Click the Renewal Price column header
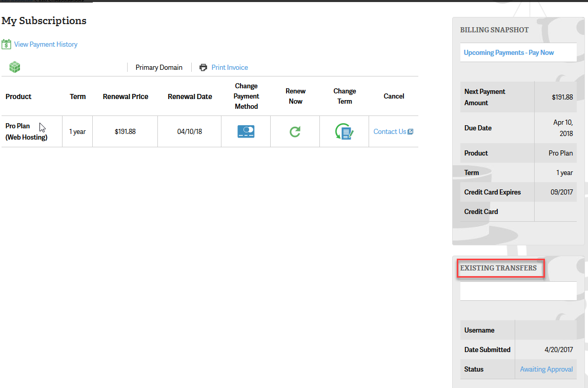 coord(126,96)
